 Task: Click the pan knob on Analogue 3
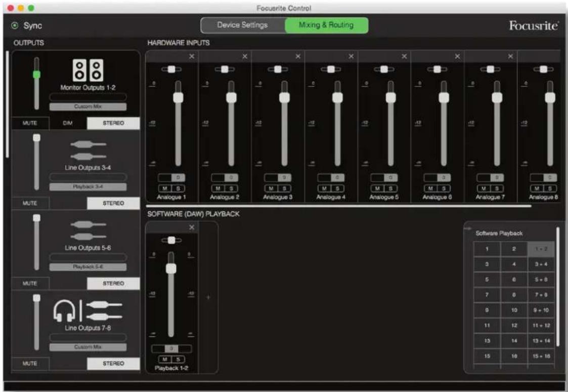(x=278, y=69)
